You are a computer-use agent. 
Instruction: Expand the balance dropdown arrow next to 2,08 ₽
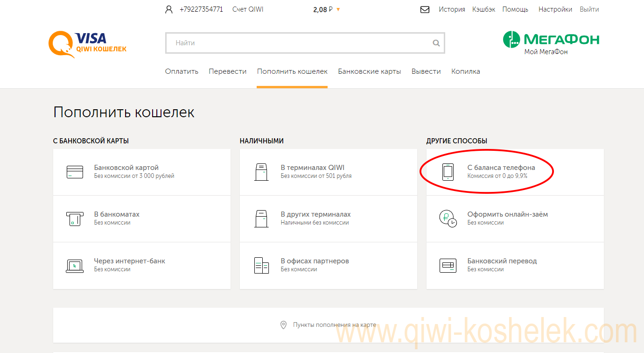[x=338, y=9]
